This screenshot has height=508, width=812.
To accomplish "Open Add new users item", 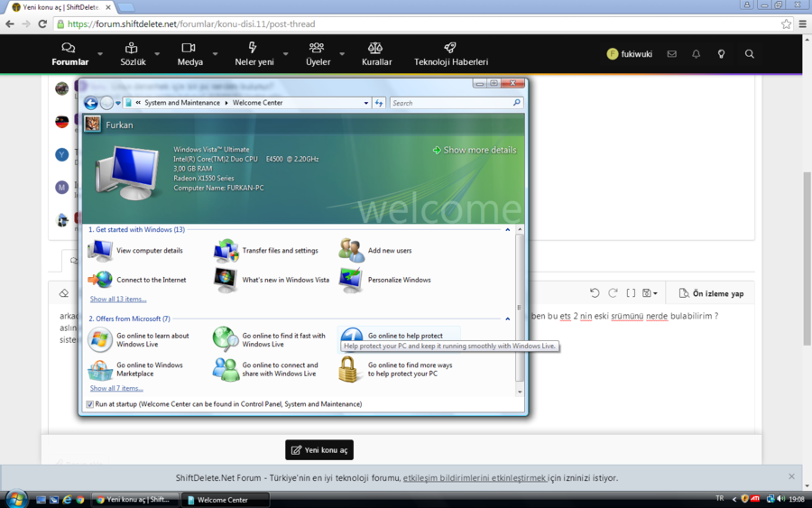I will [376, 251].
